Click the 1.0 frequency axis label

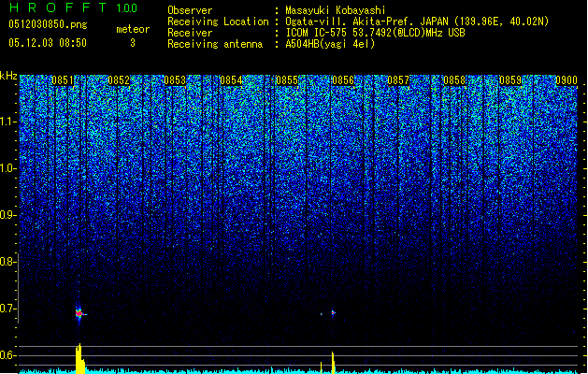(x=7, y=168)
